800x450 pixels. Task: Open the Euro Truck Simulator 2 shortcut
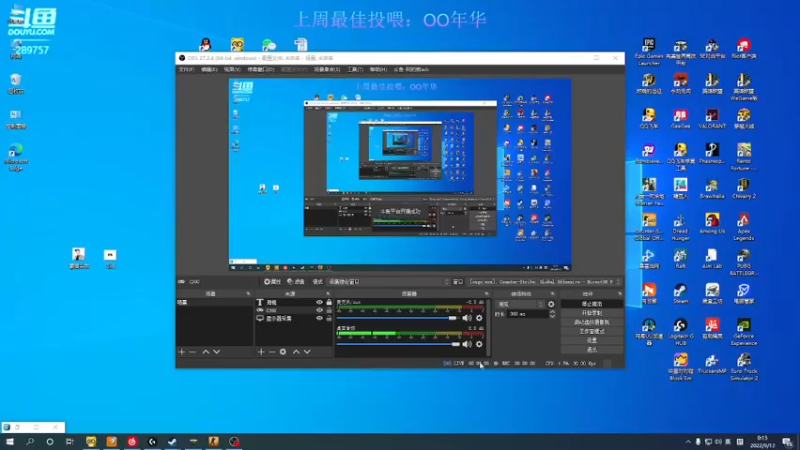click(743, 367)
